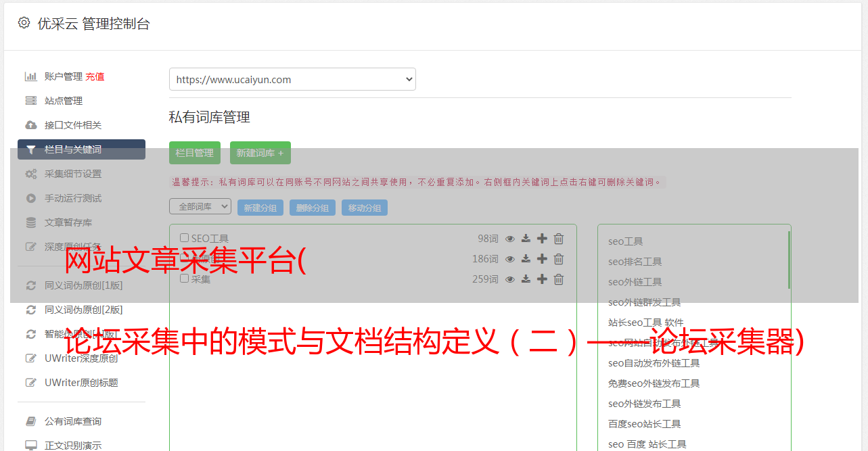The image size is (868, 451).
Task: Click keyword 'seo外链群发工具'
Action: click(x=645, y=302)
